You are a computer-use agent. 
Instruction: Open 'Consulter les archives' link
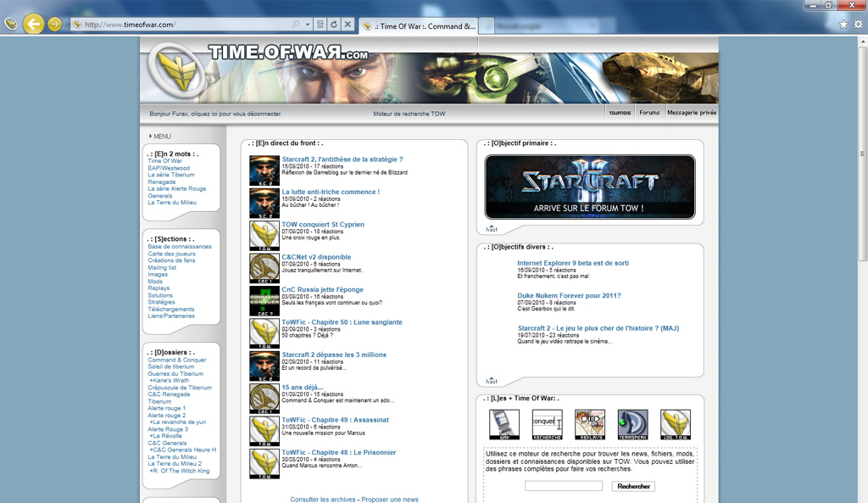323,499
